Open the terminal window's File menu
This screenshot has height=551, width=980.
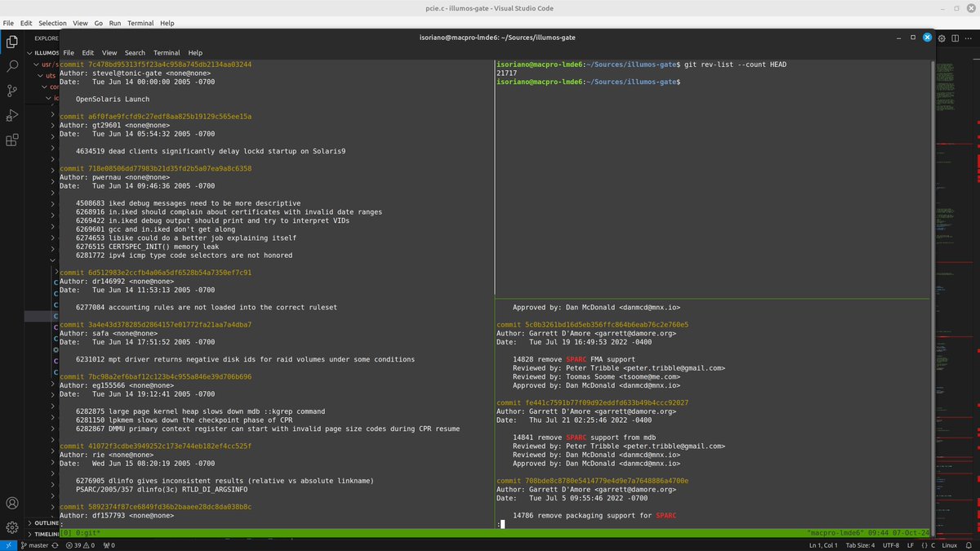(x=69, y=52)
